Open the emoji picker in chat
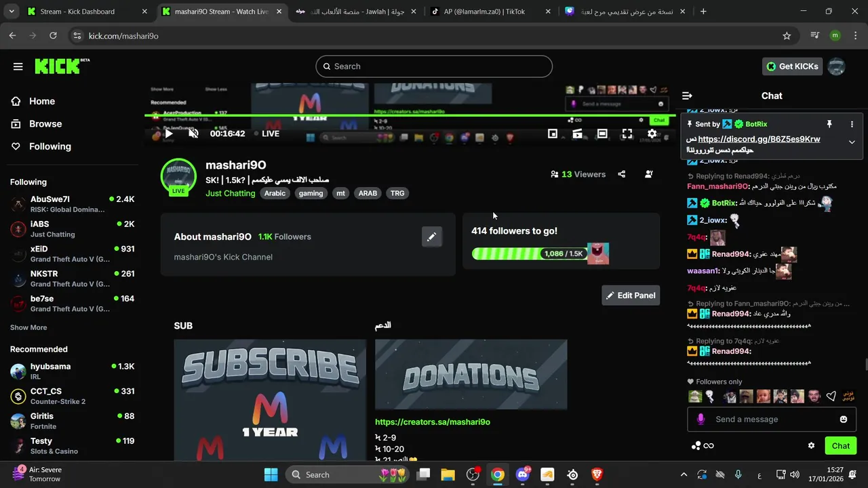The width and height of the screenshot is (868, 488). pyautogui.click(x=844, y=419)
